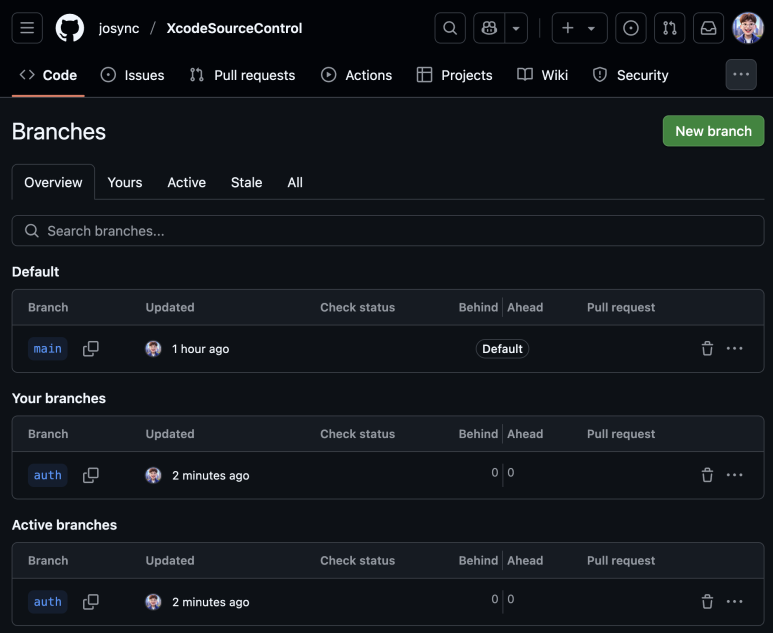Click the avatar in Your branches auth row
The width and height of the screenshot is (773, 633).
[153, 476]
